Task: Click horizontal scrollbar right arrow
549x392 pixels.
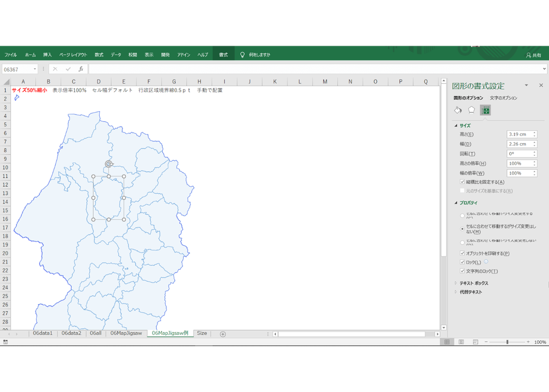Action: click(x=437, y=334)
